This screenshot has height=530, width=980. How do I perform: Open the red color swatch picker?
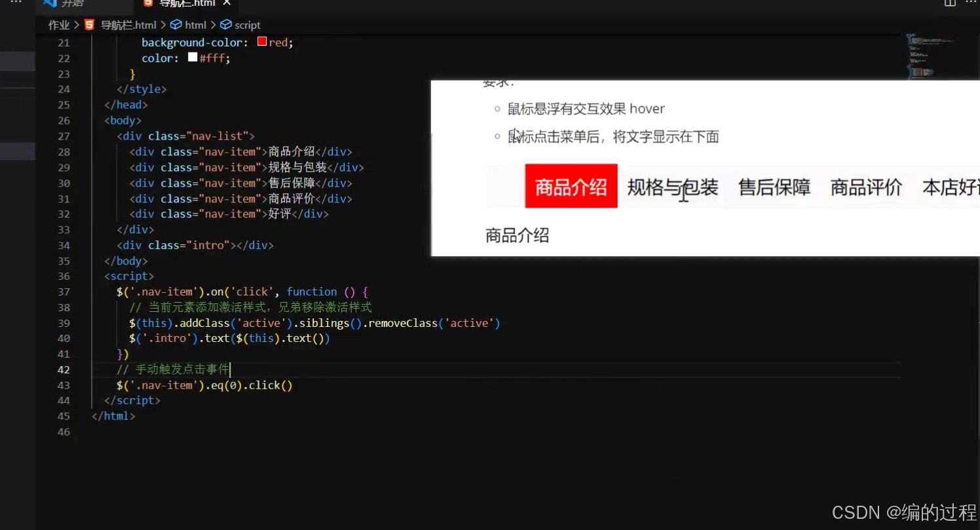tap(262, 42)
